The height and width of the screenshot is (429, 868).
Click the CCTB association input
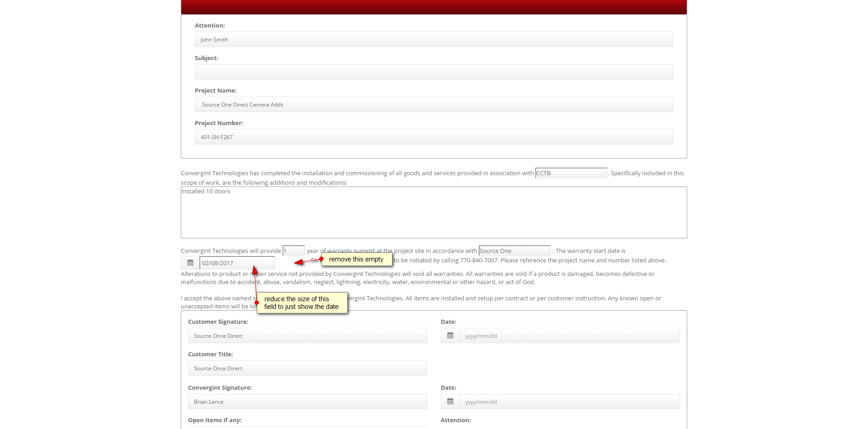571,173
